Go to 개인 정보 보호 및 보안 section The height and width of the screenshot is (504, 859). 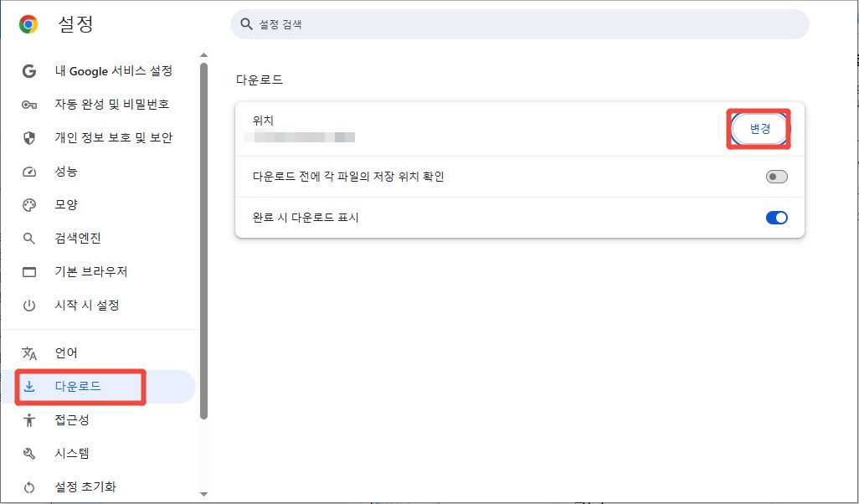pyautogui.click(x=113, y=138)
